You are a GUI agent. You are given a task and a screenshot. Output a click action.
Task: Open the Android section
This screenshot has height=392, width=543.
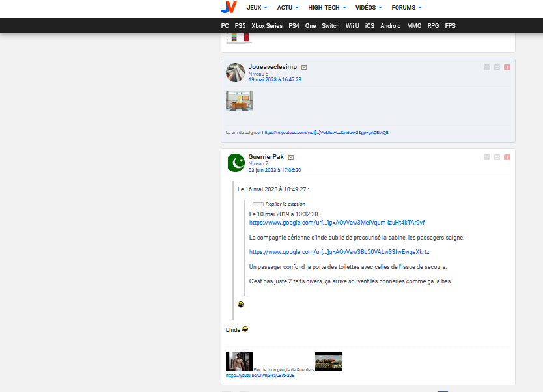click(390, 26)
